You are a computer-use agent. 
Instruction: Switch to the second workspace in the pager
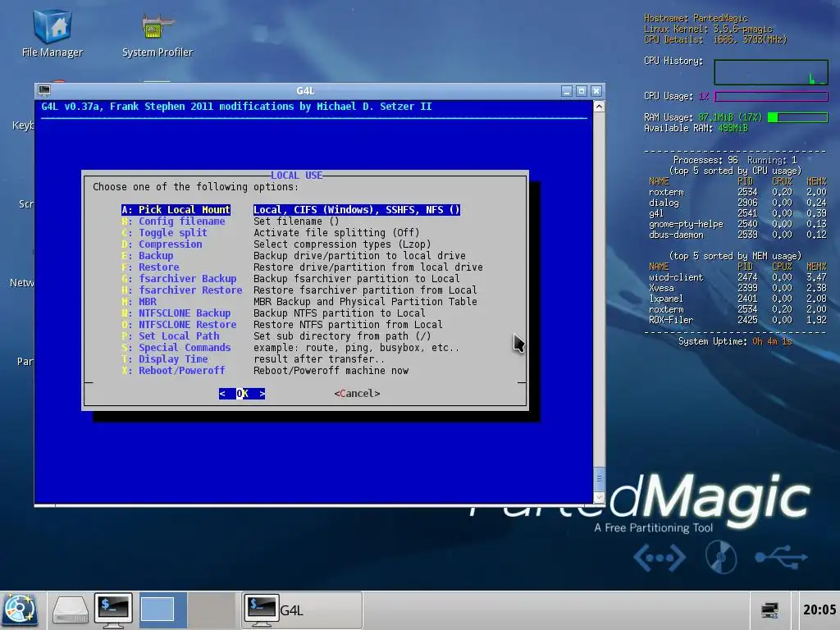tap(212, 610)
